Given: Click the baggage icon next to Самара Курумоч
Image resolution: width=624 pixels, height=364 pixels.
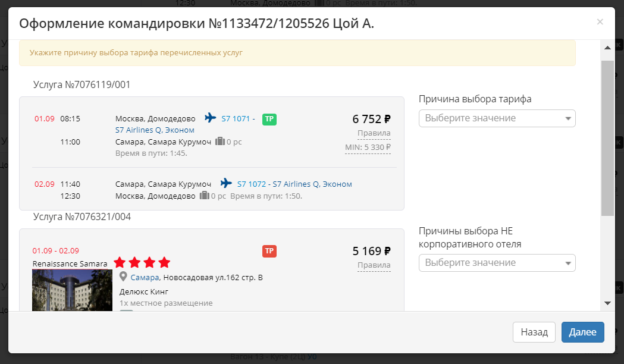Looking at the screenshot, I should pos(220,142).
